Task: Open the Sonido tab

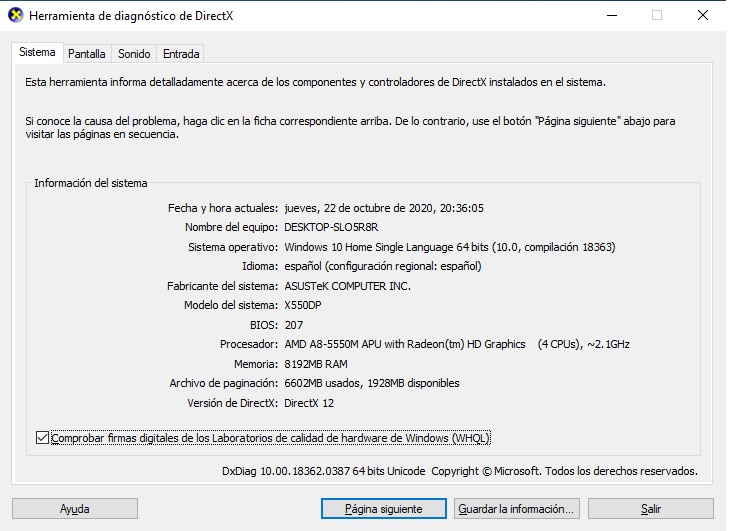Action: (x=134, y=54)
